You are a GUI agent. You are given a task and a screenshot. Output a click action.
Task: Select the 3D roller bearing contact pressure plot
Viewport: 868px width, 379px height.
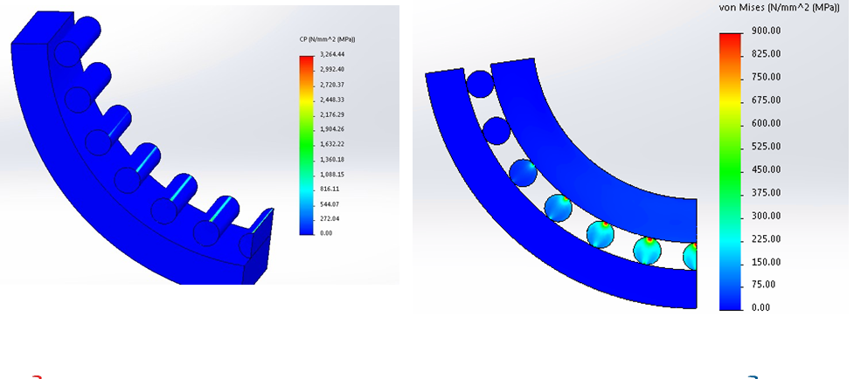click(x=142, y=148)
